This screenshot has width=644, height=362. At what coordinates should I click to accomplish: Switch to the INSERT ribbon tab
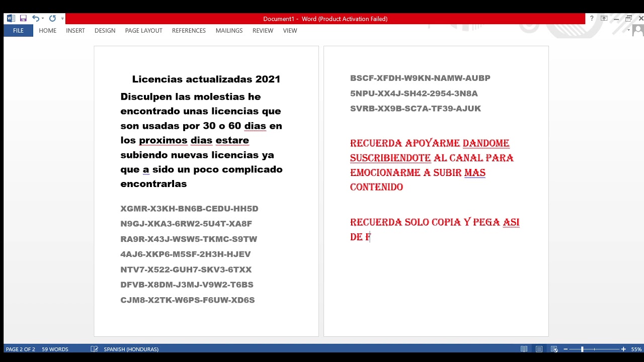coord(75,31)
